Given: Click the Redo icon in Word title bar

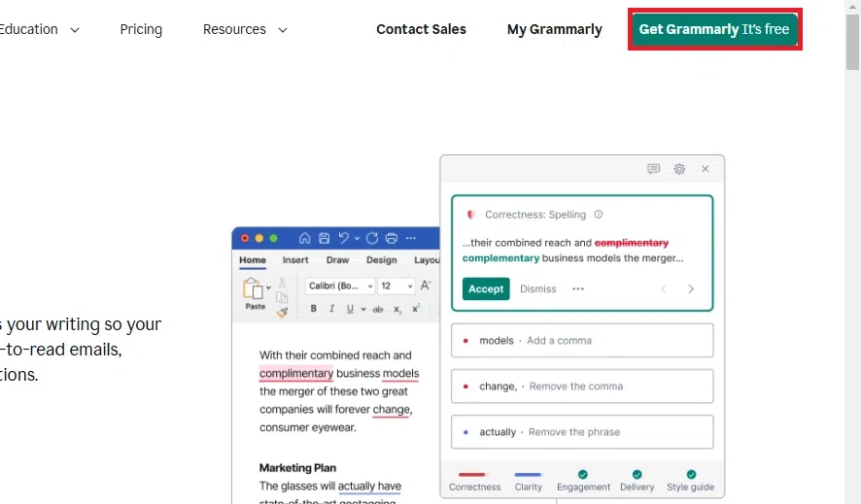Looking at the screenshot, I should click(x=372, y=238).
